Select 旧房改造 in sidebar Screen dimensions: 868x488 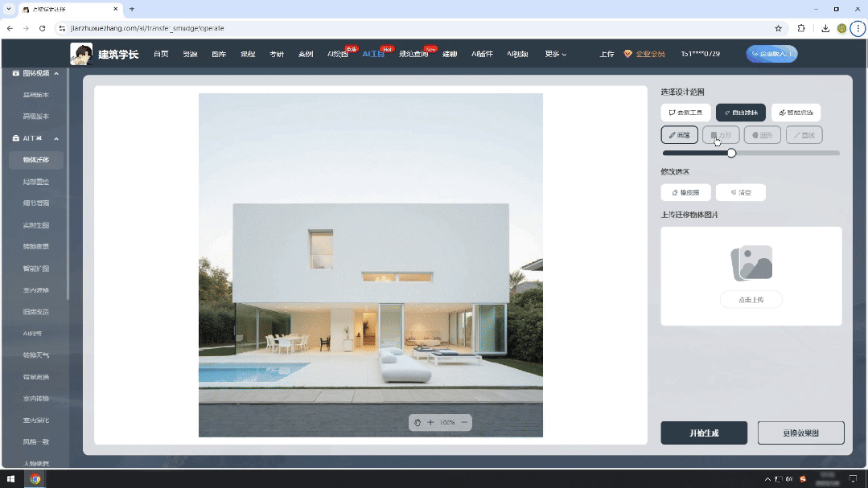click(36, 312)
